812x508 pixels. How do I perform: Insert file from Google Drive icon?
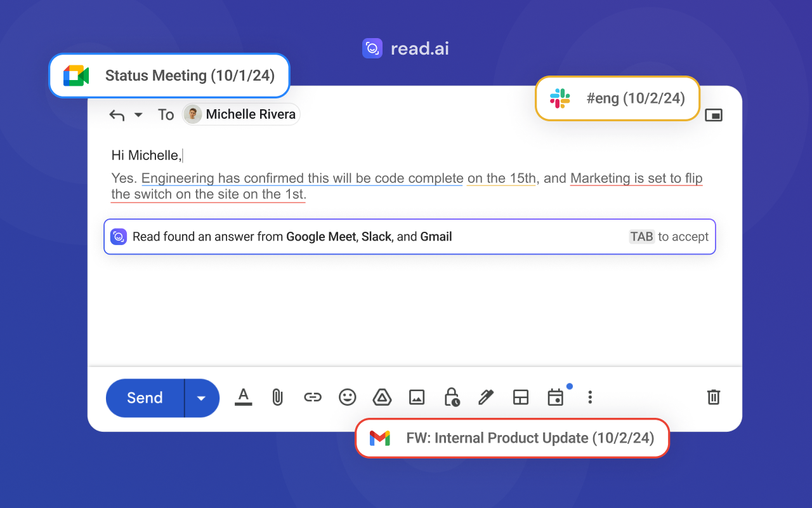tap(381, 398)
